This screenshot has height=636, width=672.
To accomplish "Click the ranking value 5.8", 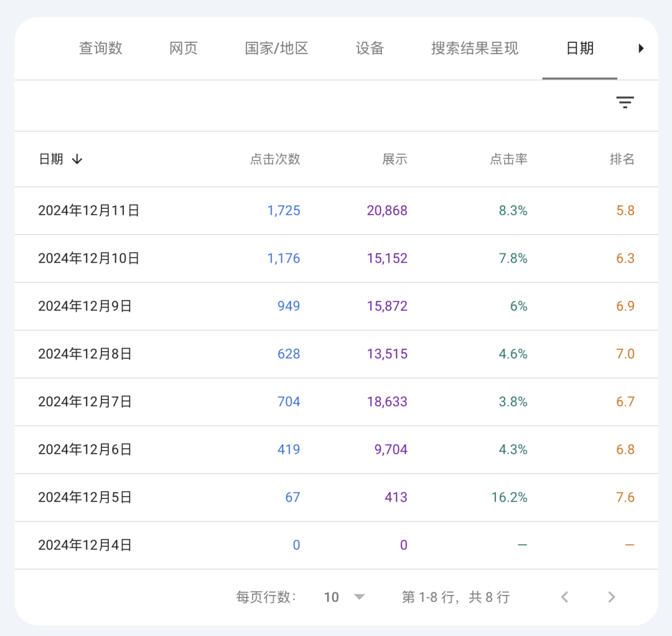I will pos(625,210).
